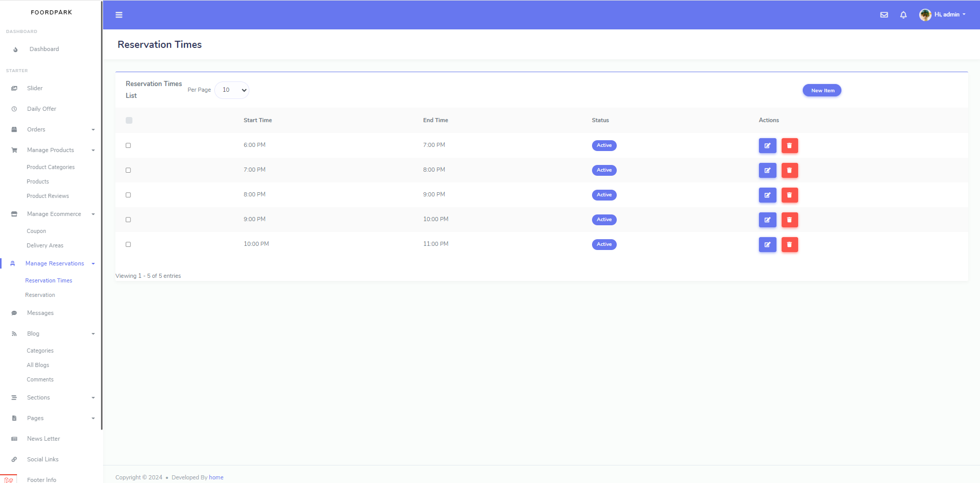980x483 pixels.
Task: Click the Manage Ecommerce store icon
Action: click(x=14, y=214)
